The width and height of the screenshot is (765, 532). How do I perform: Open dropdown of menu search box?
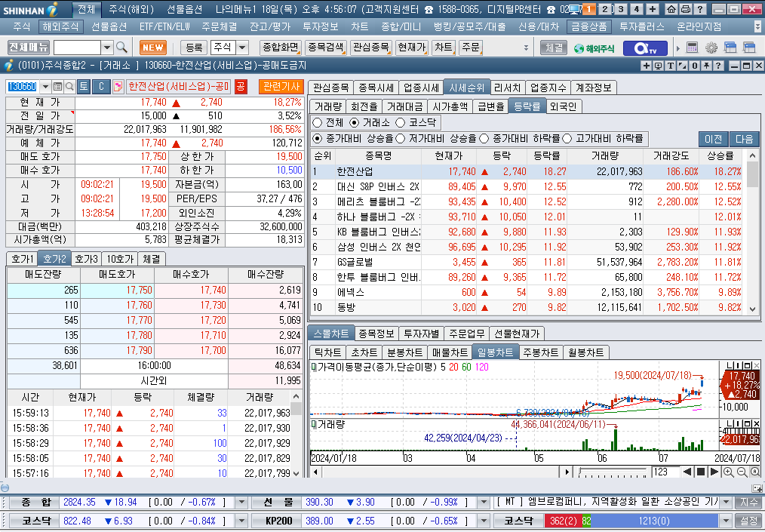pos(107,48)
